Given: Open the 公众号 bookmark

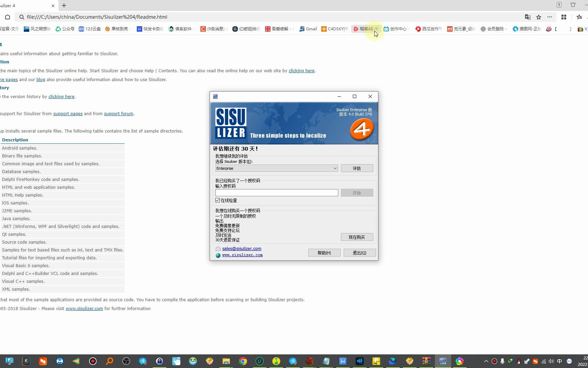Looking at the screenshot, I should click(x=65, y=29).
